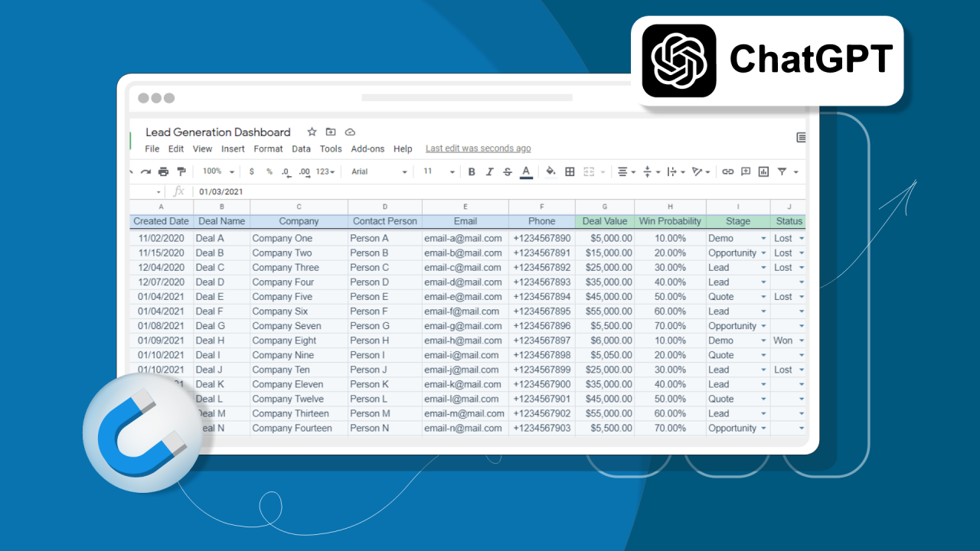Open the Tools menu
The height and width of the screenshot is (551, 980).
331,148
